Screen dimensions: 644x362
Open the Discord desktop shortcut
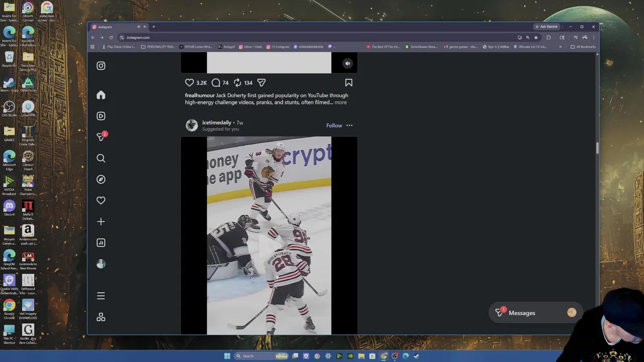(9, 208)
